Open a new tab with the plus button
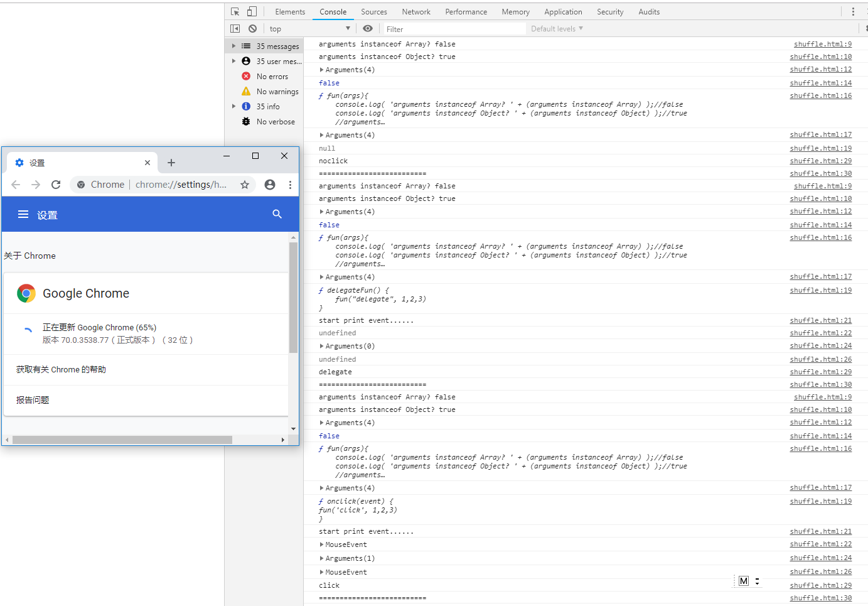The image size is (868, 606). click(171, 163)
